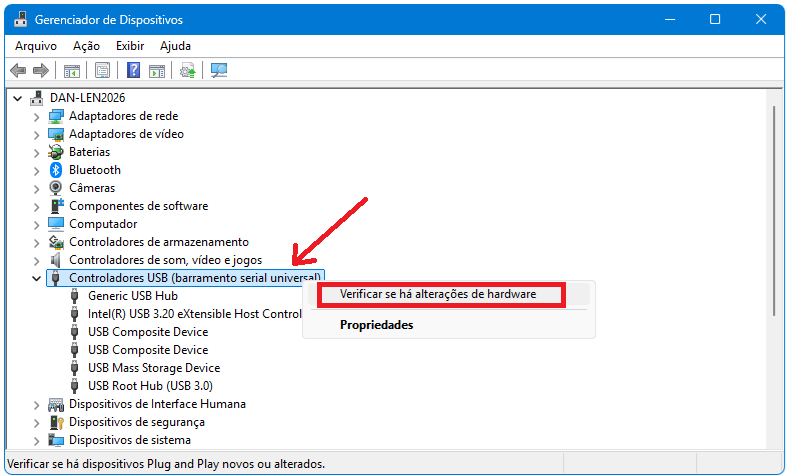The width and height of the screenshot is (786, 475).
Task: Expand Adaptadores de rede chevron
Action: [x=36, y=117]
